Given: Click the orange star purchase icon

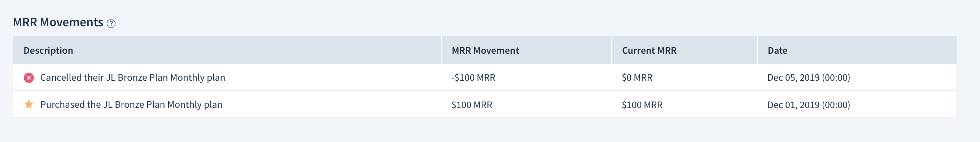Looking at the screenshot, I should 29,105.
